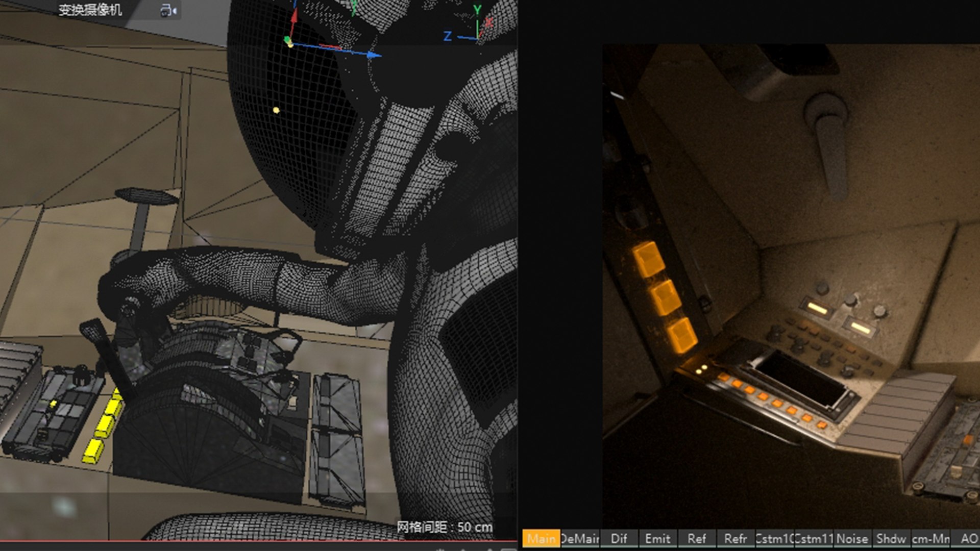Open the Cstm11 pass tab
The width and height of the screenshot is (980, 551).
[x=814, y=539]
